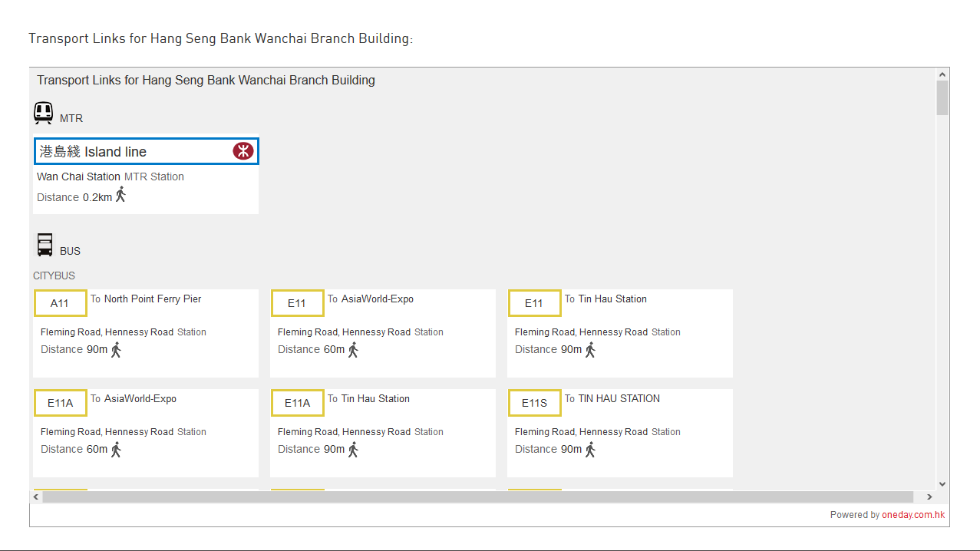Select E11 route box to AsiaWorld-Expo

coord(298,303)
